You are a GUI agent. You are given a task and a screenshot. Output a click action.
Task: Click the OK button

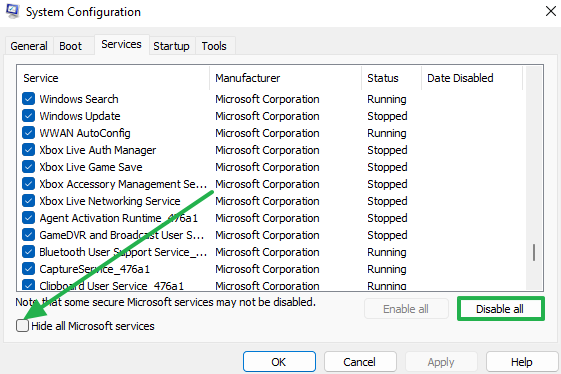click(x=279, y=362)
